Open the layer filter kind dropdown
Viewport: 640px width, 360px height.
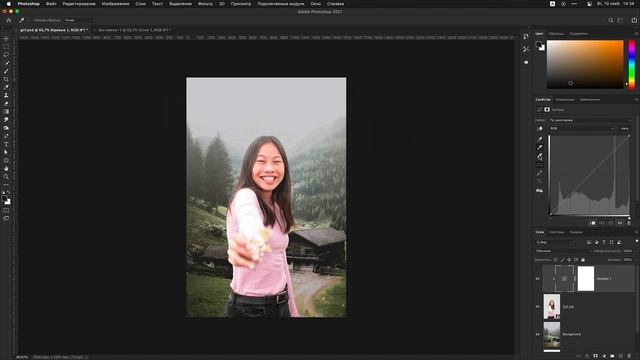tap(555, 242)
